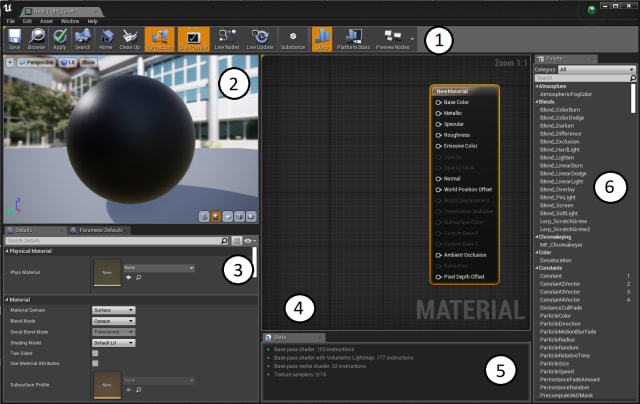
Task: Open the Phys Material None dropdown
Action: coord(159,268)
